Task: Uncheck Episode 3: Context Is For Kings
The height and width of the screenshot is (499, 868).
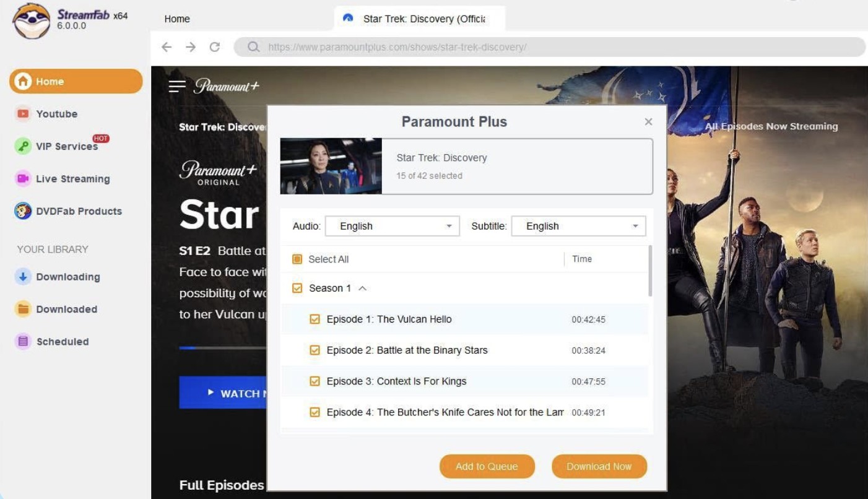Action: [x=315, y=381]
